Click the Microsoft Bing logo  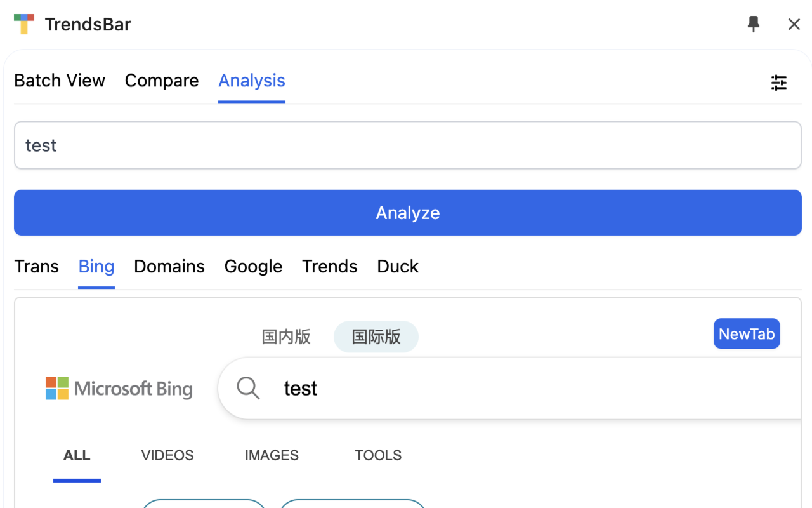pyautogui.click(x=119, y=389)
